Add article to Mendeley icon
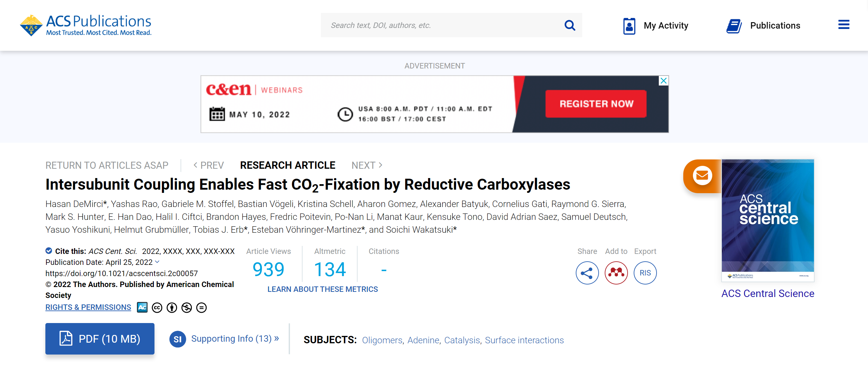This screenshot has height=369, width=868. pos(616,273)
